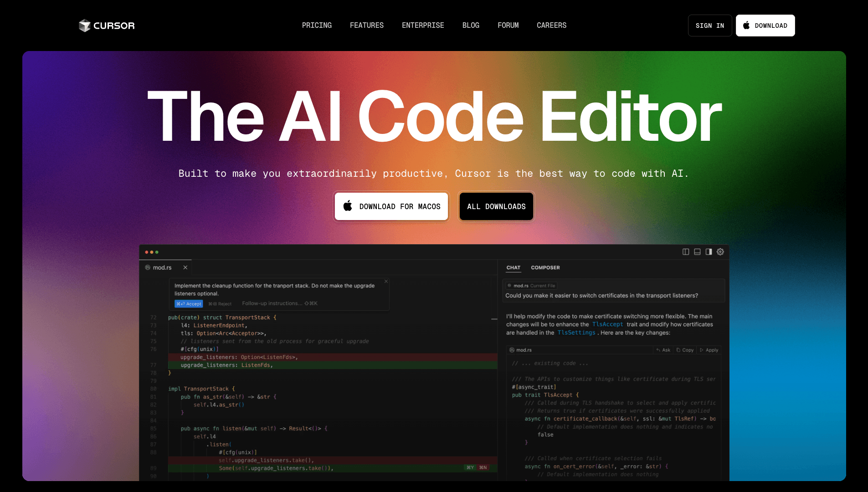Click code line 'impl TransportStack {'

[x=202, y=389]
